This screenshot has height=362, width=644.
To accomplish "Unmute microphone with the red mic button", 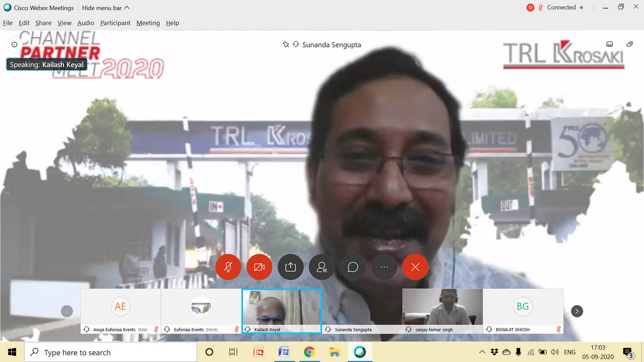I will pos(228,267).
